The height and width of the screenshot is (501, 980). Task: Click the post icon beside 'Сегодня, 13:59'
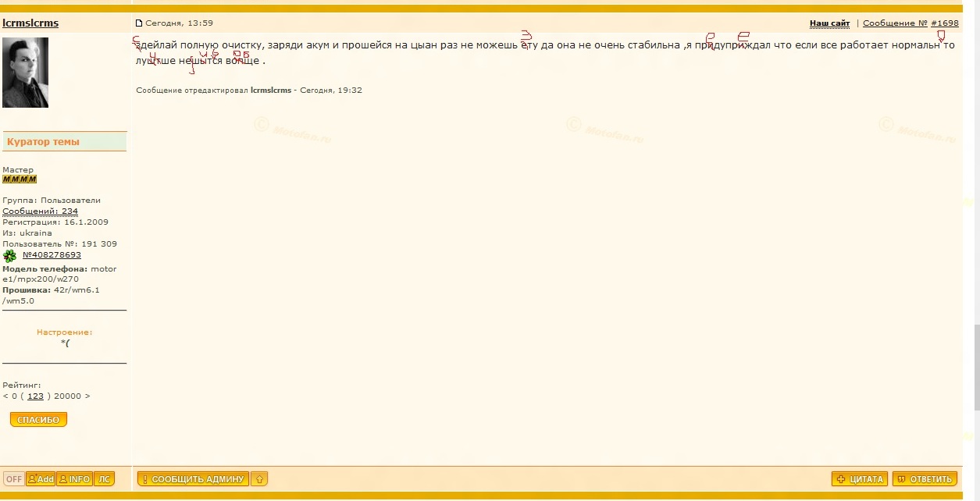click(x=140, y=23)
